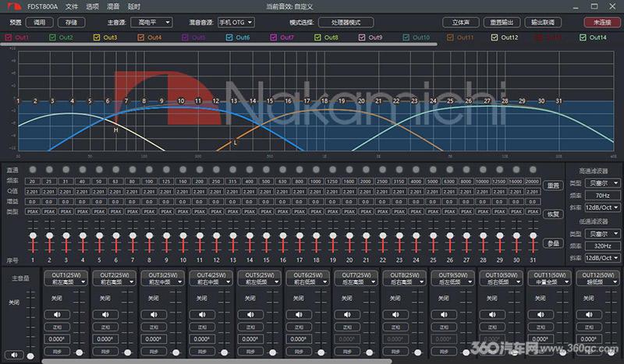Toggle the Out1 curve checkbox
Viewport: 624px width, 364px height.
(9, 37)
